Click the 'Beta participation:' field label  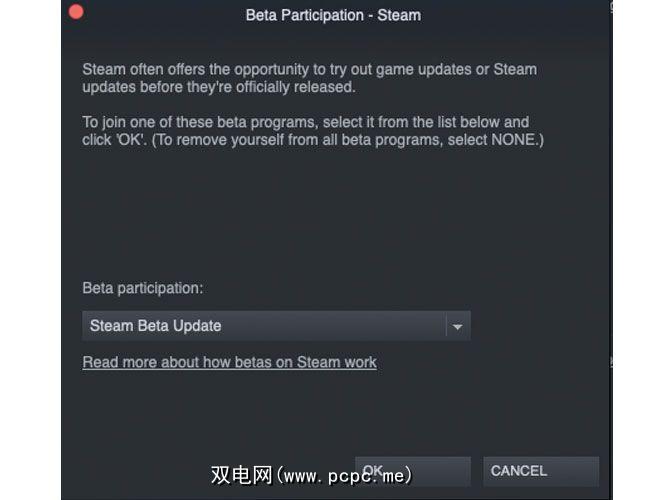pos(142,288)
